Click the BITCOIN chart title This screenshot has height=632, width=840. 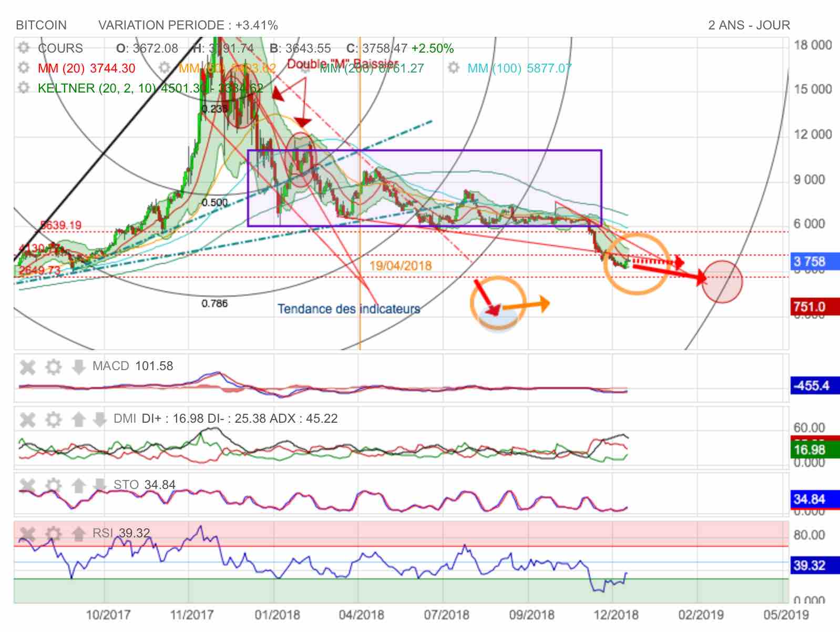click(x=41, y=25)
